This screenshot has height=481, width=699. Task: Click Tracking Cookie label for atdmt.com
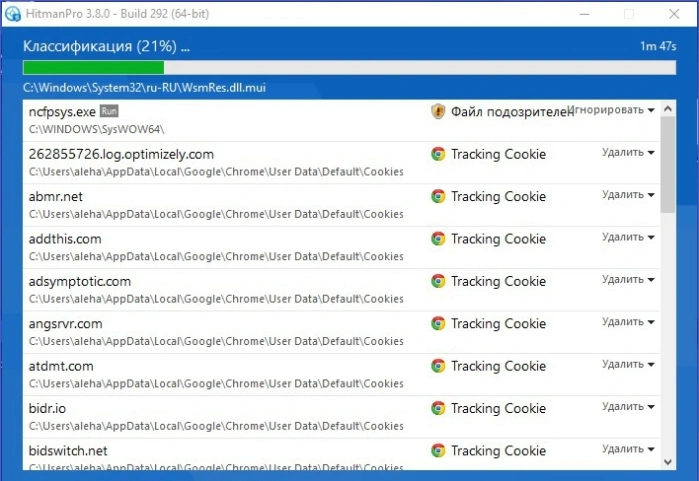click(498, 366)
